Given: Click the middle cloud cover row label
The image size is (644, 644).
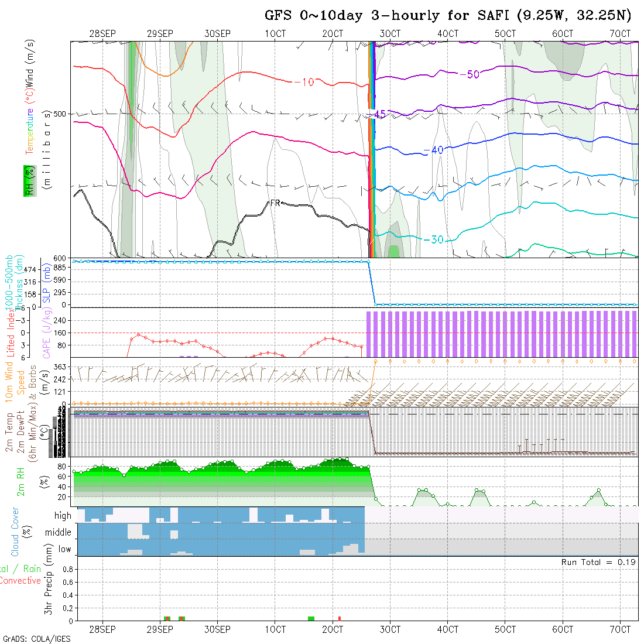Looking at the screenshot, I should (59, 532).
